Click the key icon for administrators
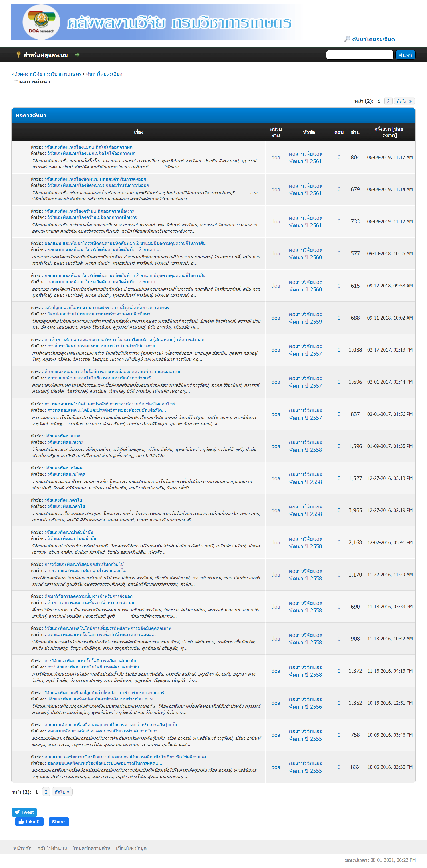 pyautogui.click(x=18, y=55)
